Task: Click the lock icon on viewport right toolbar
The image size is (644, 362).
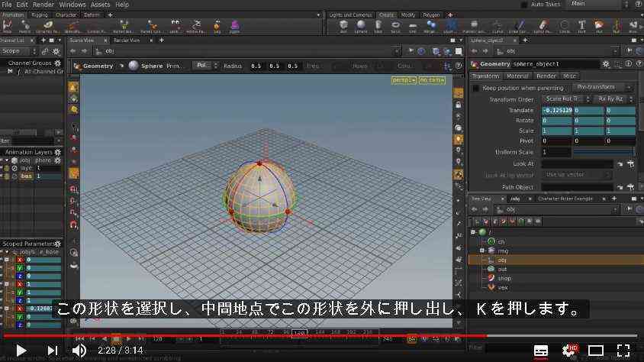Action: point(459,105)
